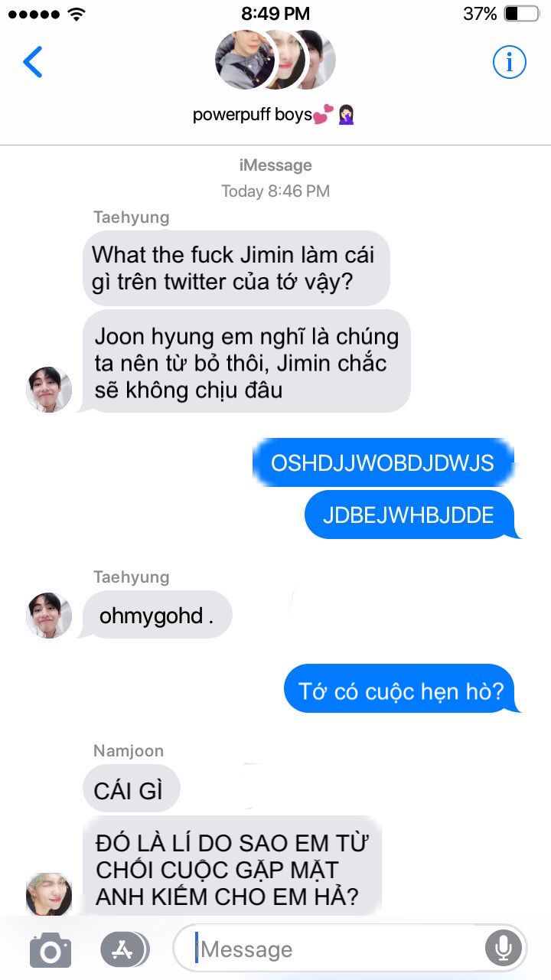The width and height of the screenshot is (551, 980).
Task: Tap the Wi-Fi signal icon in the status bar
Action: tap(77, 13)
